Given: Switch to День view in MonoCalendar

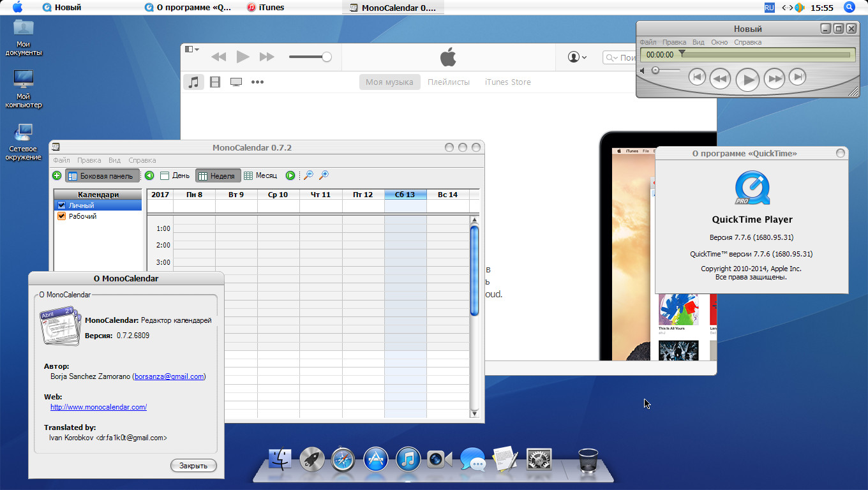Looking at the screenshot, I should [175, 175].
